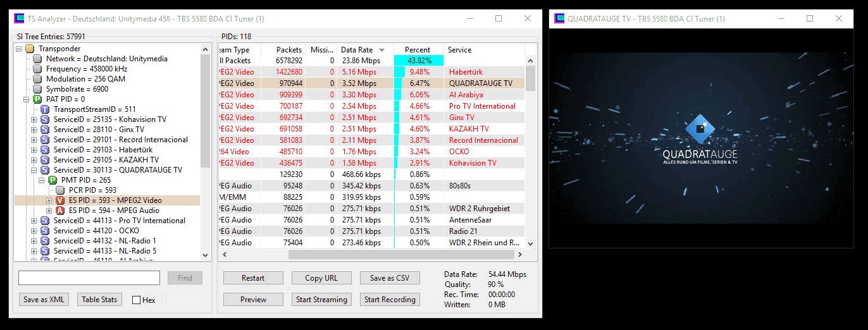Click the Transponder folder icon

click(29, 49)
